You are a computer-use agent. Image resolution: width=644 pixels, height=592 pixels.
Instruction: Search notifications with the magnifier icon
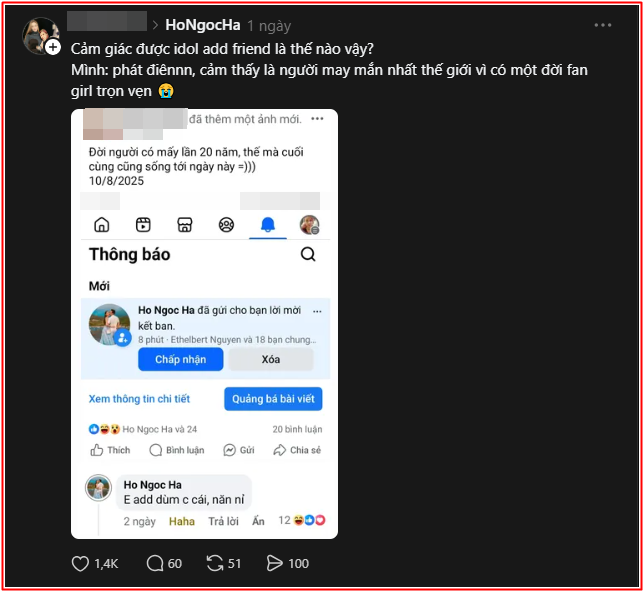pos(308,255)
